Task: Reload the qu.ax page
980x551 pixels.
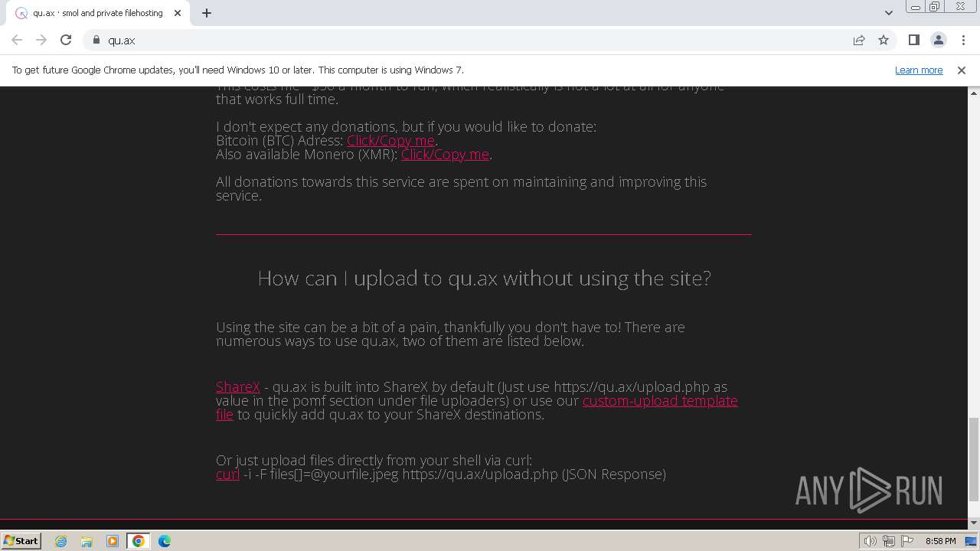Action: (66, 40)
